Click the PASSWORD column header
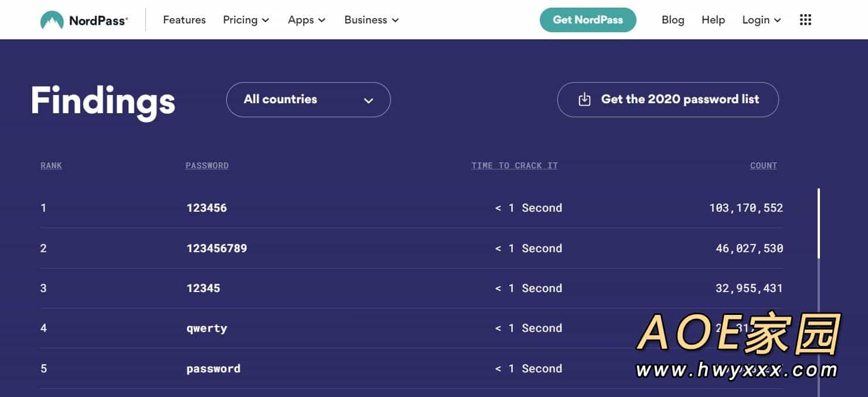 tap(207, 166)
